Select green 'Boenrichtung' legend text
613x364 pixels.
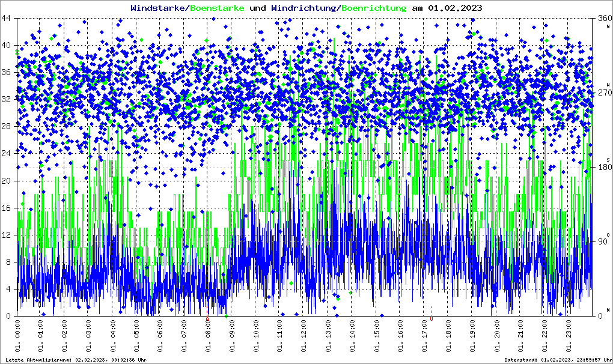374,8
